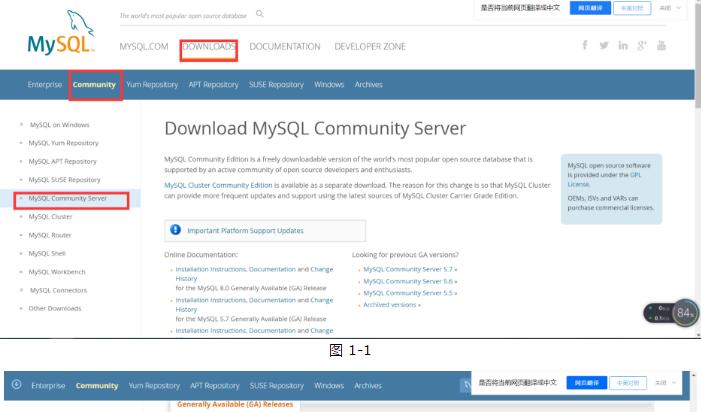
Task: Open the Facebook social icon
Action: coord(585,45)
